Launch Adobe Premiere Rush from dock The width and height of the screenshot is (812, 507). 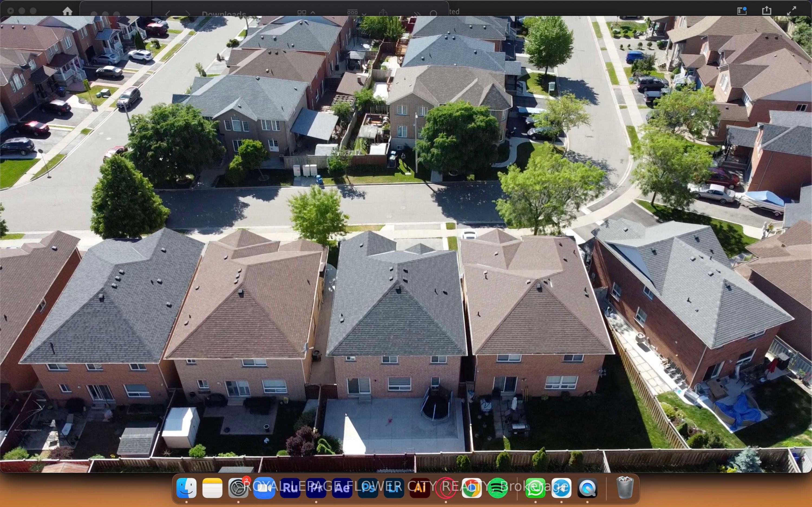[290, 488]
